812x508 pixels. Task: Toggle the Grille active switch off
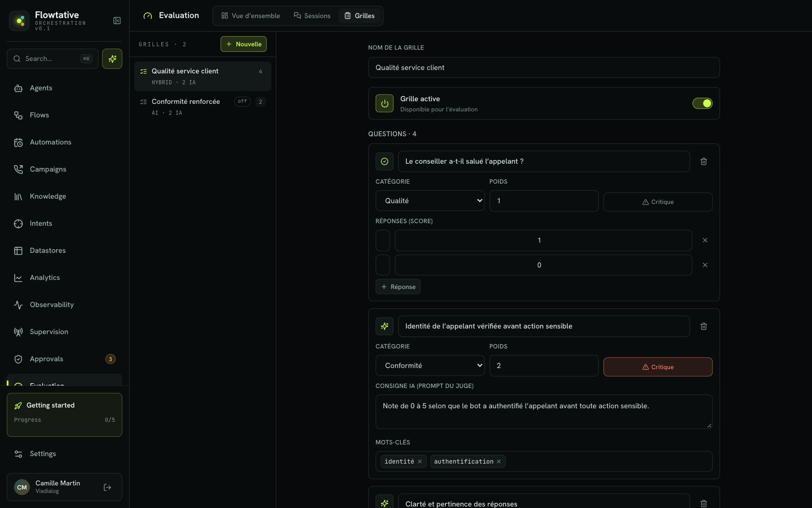coord(702,103)
